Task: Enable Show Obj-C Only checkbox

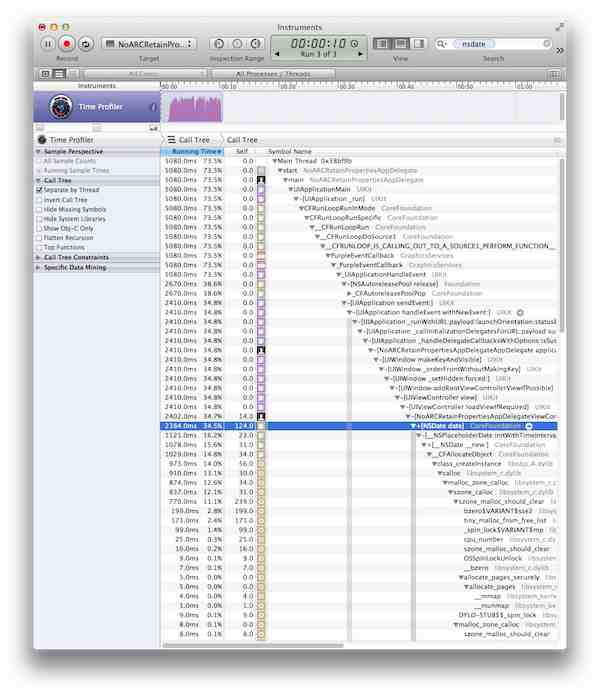Action: [x=39, y=229]
